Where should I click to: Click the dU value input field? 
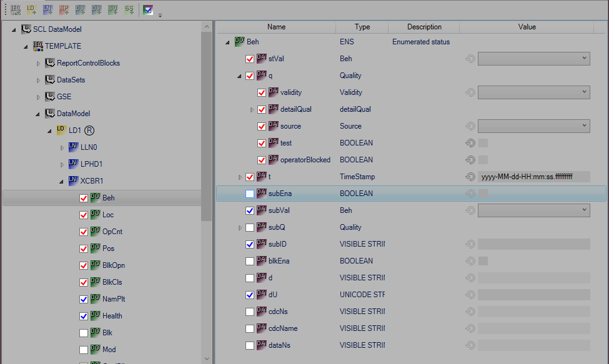tap(533, 295)
